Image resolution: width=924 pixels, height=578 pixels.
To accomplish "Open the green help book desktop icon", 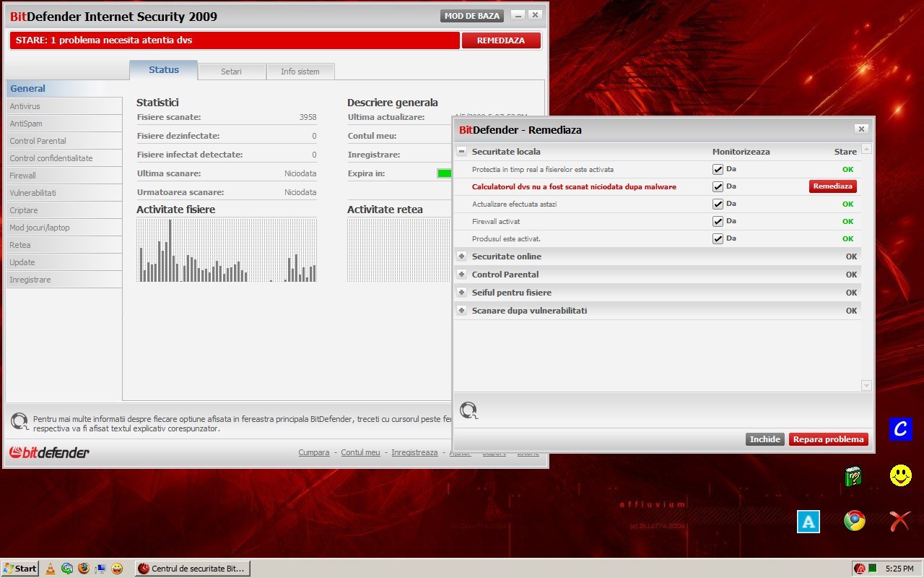I will [853, 476].
